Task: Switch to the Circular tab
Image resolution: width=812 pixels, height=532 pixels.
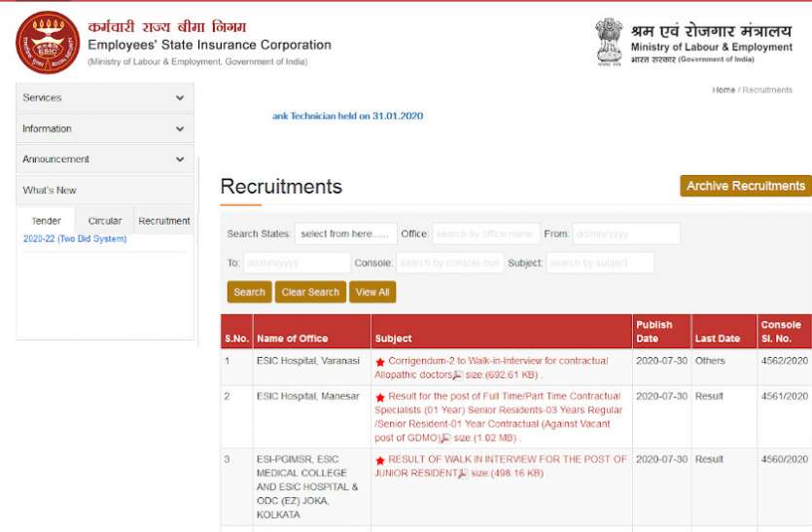Action: (105, 221)
